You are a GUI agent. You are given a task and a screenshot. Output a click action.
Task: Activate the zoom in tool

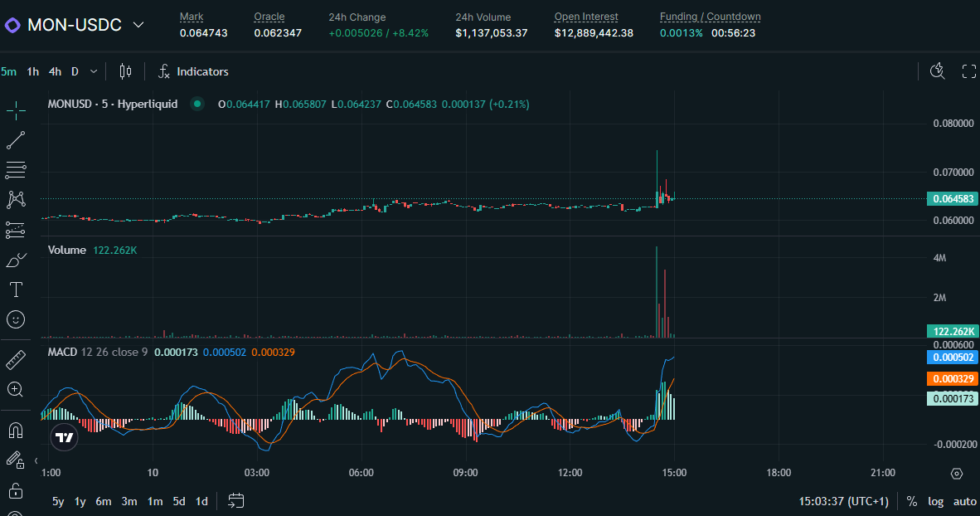(16, 390)
